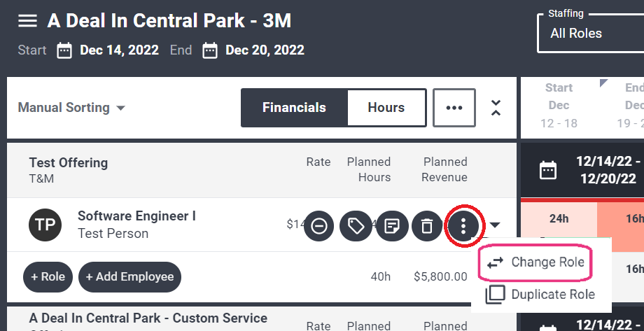The width and height of the screenshot is (644, 331).
Task: Select Duplicate Role from the menu
Action: [x=541, y=295]
